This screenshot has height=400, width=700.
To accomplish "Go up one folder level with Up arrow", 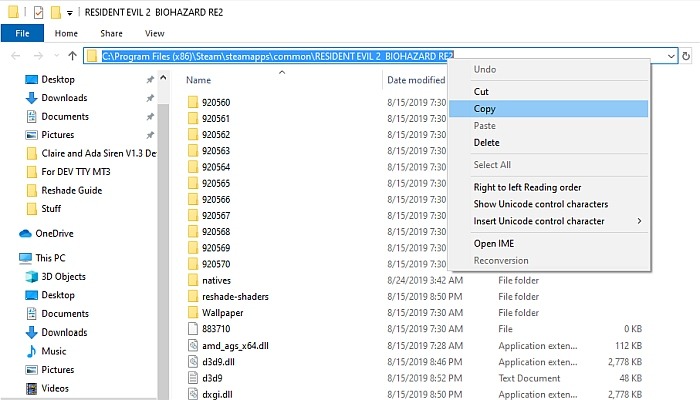I will (x=72, y=56).
